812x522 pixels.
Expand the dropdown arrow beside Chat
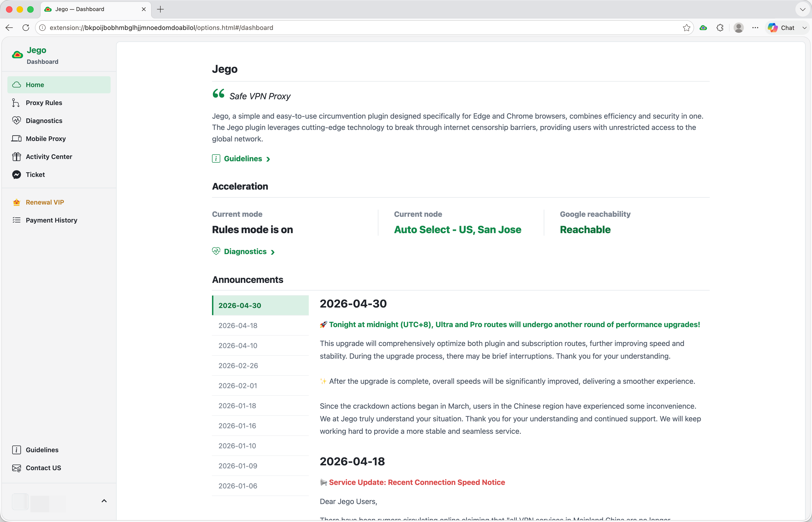pyautogui.click(x=804, y=28)
